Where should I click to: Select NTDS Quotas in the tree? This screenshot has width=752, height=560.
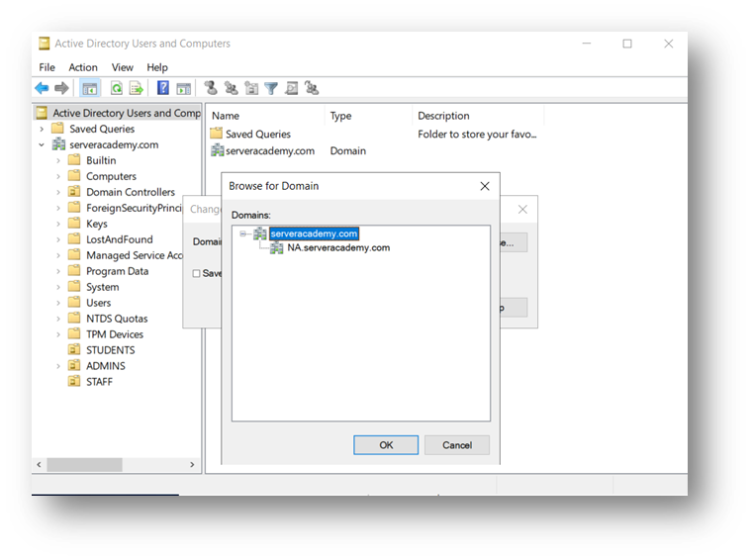(117, 319)
